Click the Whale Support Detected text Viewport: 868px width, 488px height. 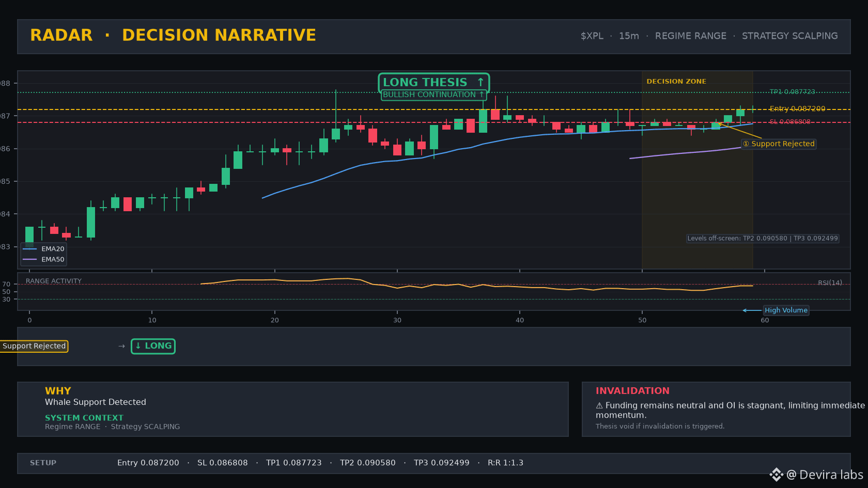[x=96, y=402]
